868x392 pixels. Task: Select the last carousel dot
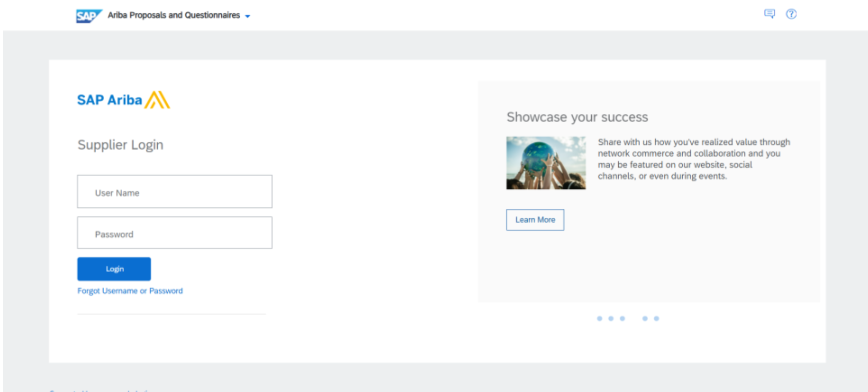[x=656, y=318]
